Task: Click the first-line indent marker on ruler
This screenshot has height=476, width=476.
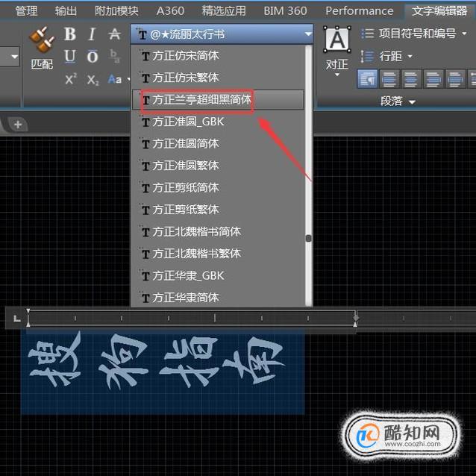Action: point(28,311)
